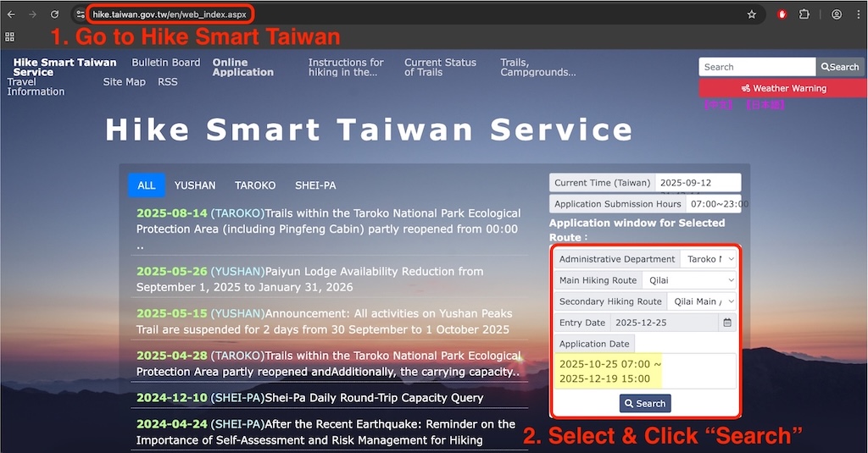Screen dimensions: 868x453
Task: Bookmark this page with the star icon
Action: tap(751, 14)
